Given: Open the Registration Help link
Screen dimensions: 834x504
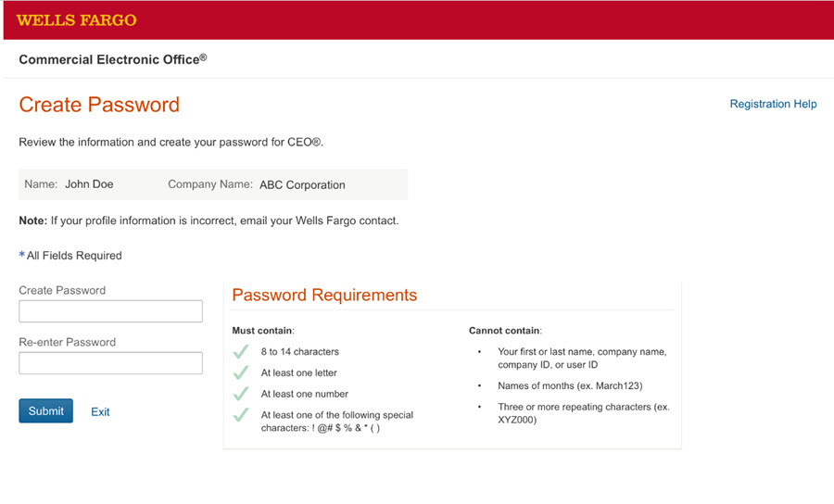Looking at the screenshot, I should click(x=773, y=105).
